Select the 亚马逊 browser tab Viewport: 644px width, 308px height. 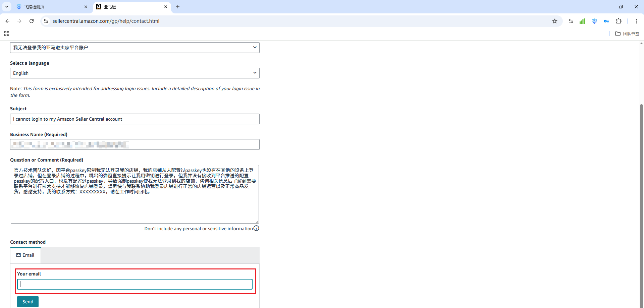[132, 7]
